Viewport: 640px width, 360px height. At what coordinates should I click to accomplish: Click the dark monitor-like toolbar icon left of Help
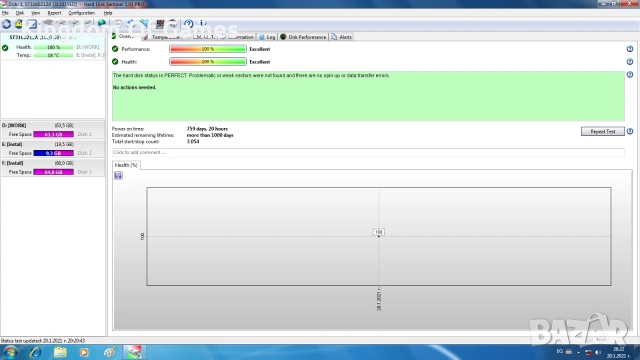click(x=160, y=24)
